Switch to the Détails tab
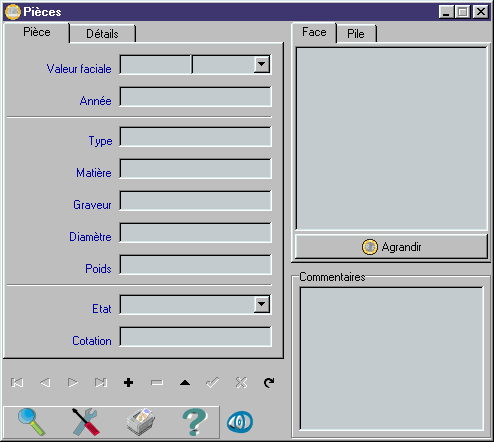 click(102, 33)
